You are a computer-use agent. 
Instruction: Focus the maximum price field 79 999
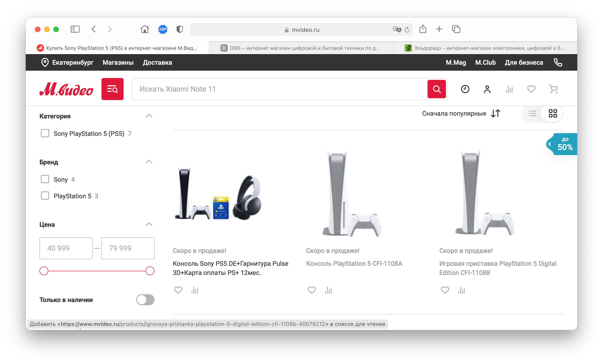128,248
